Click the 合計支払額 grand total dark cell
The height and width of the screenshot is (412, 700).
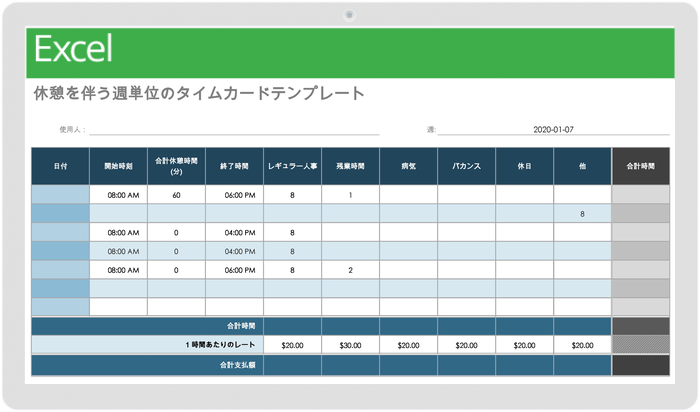pyautogui.click(x=641, y=365)
